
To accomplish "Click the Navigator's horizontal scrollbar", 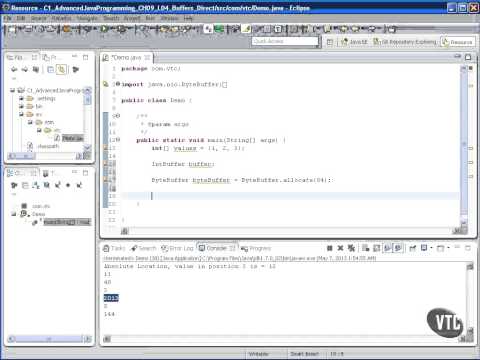I will pyautogui.click(x=45, y=156).
